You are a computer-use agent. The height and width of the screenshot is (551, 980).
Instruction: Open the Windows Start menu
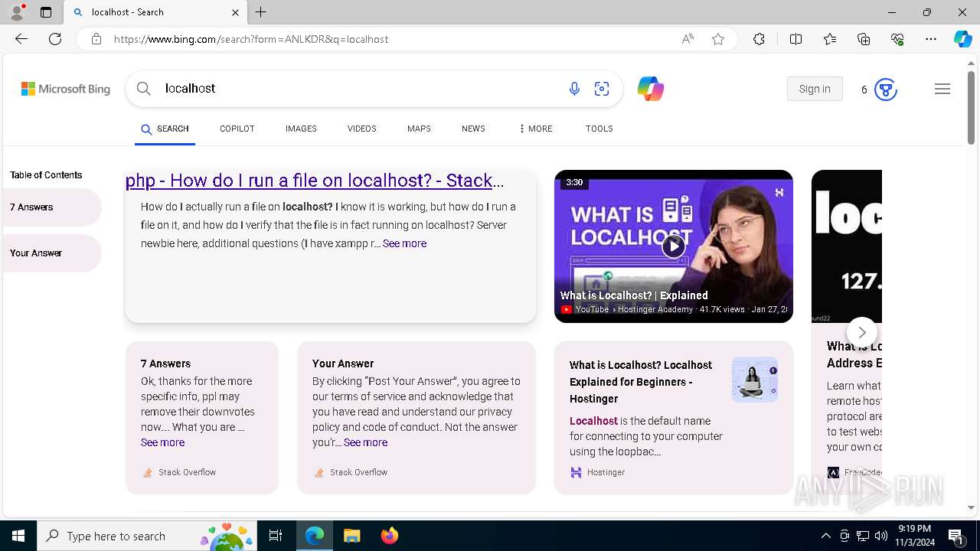coord(18,536)
